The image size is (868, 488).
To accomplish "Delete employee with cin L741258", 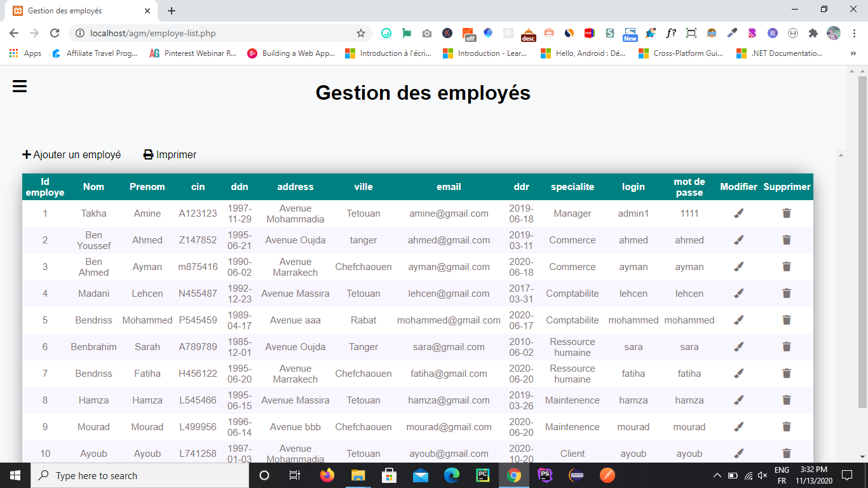I will coord(787,454).
